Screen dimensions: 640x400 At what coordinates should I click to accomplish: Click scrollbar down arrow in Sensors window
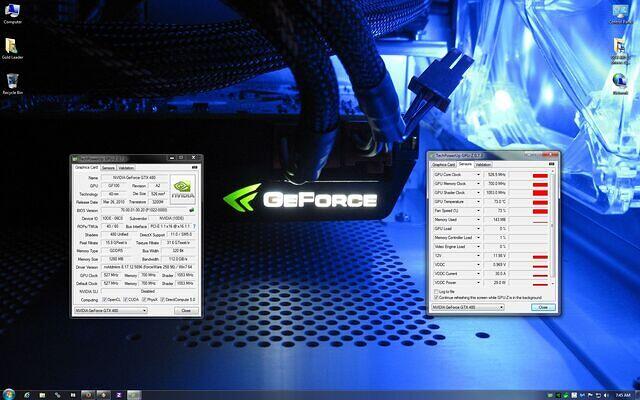tap(553, 284)
